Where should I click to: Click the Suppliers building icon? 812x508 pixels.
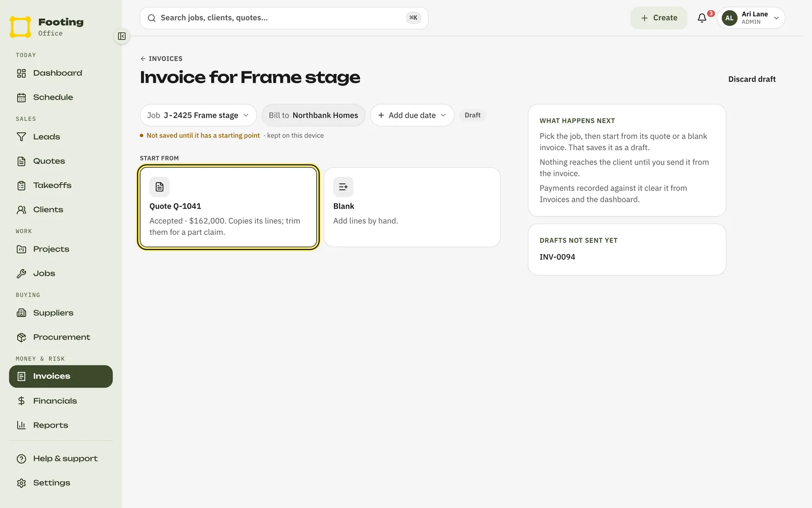coord(21,313)
